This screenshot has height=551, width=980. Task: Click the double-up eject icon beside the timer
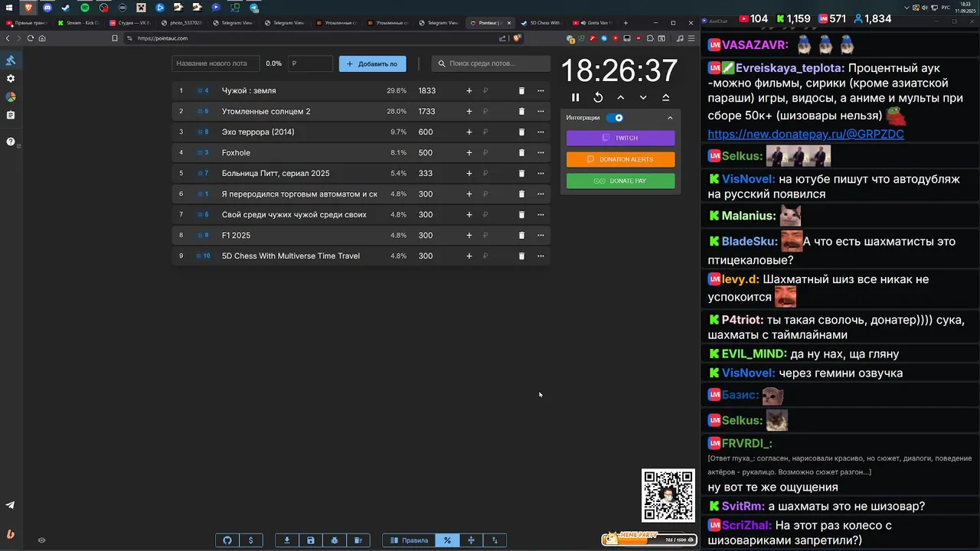[665, 97]
